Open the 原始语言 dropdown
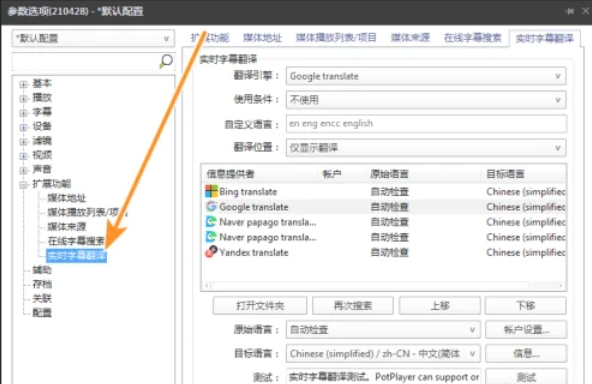The width and height of the screenshot is (592, 384). [x=383, y=330]
